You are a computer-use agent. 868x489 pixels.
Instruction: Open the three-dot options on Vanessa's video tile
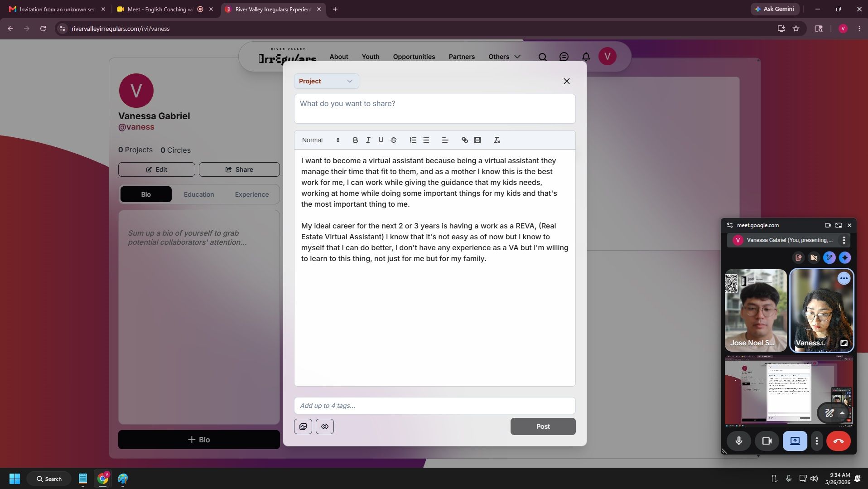(844, 278)
